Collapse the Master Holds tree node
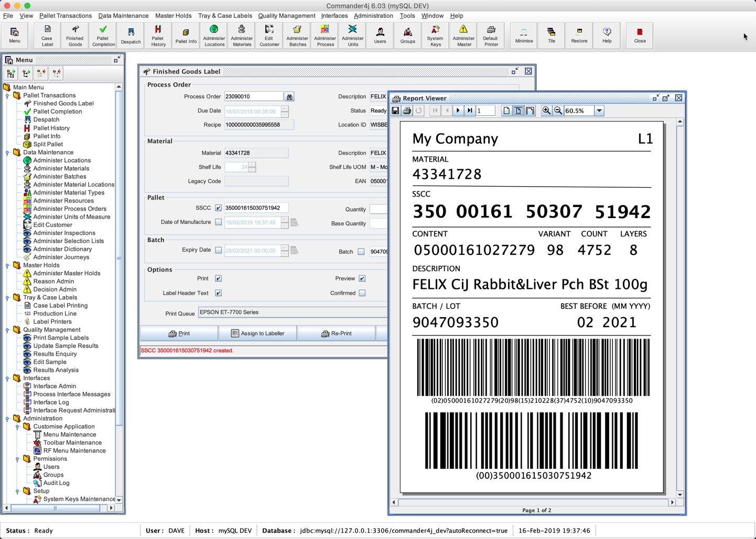The image size is (756, 539). pyautogui.click(x=7, y=266)
